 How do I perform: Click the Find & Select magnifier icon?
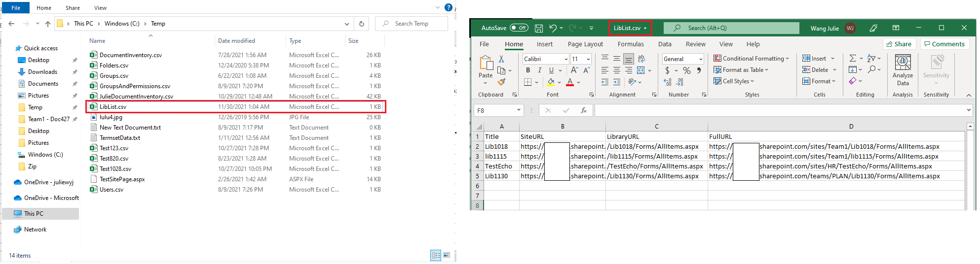click(872, 70)
